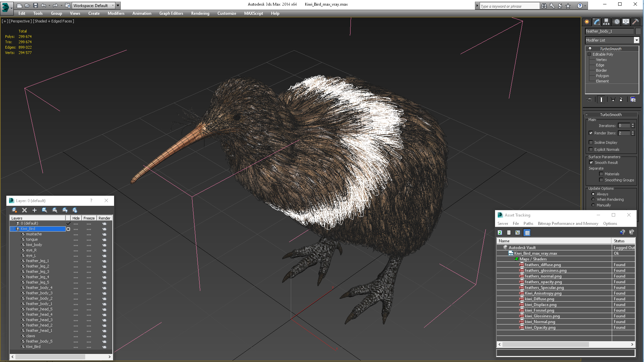Screen dimensions: 644x362
Task: Click the New Scene icon
Action: click(x=19, y=5)
